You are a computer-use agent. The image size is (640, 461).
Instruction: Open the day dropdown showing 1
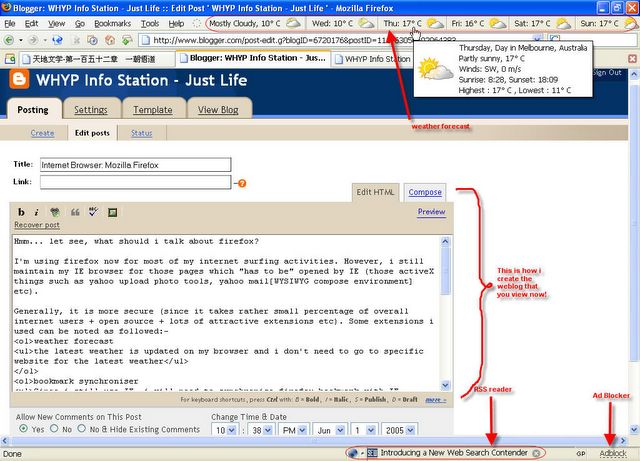[364, 430]
